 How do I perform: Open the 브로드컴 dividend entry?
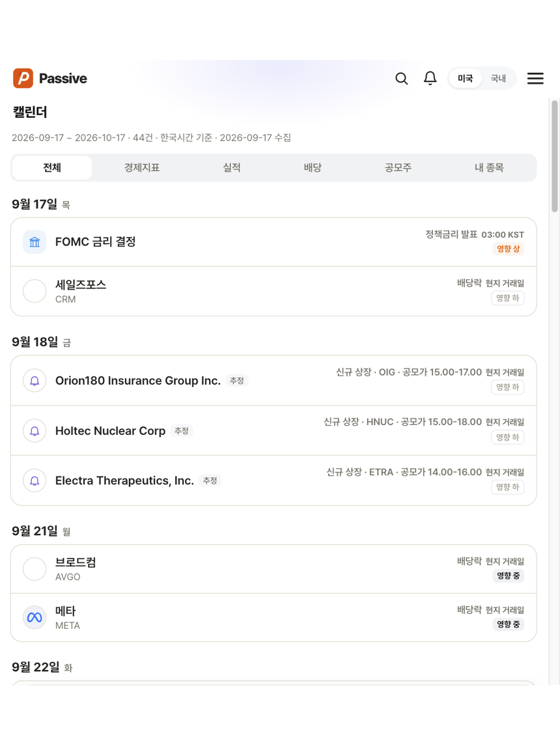[x=273, y=569]
